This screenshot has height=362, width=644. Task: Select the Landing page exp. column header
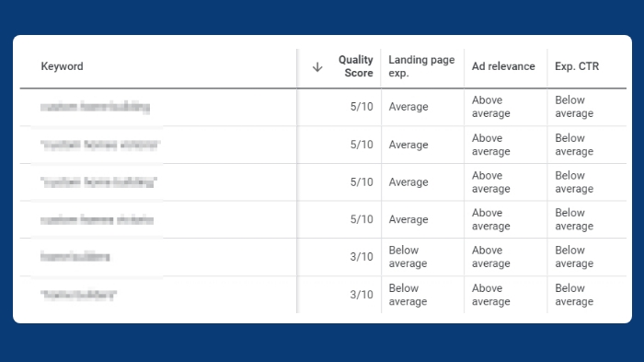pos(421,66)
